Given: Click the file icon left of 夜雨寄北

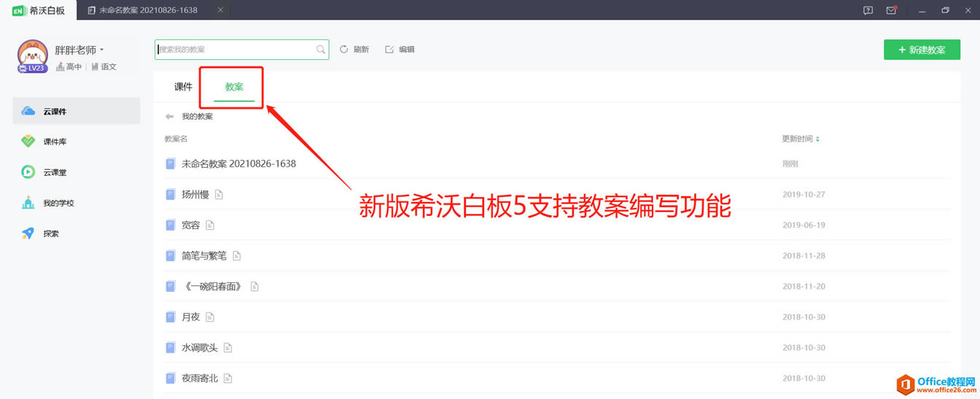Looking at the screenshot, I should [170, 378].
